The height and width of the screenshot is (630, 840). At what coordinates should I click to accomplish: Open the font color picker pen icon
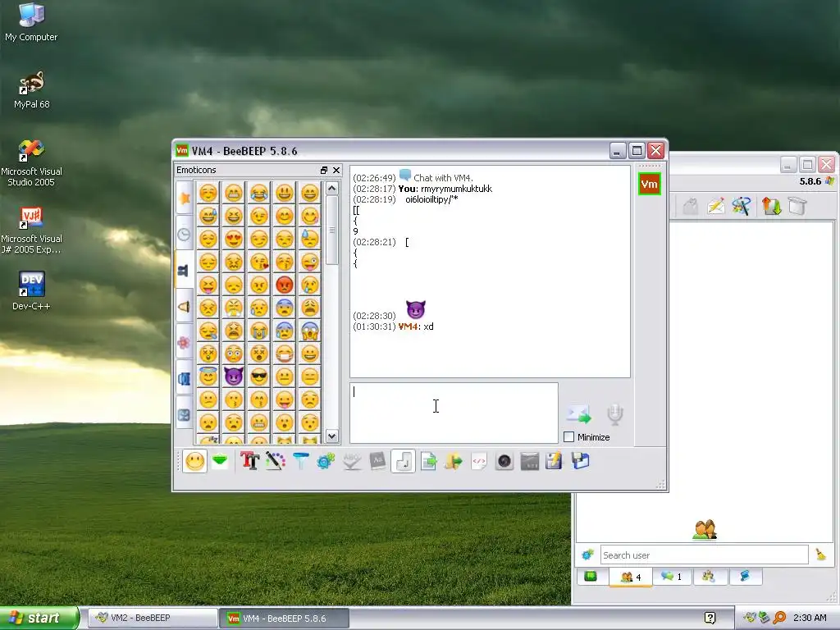[x=276, y=461]
